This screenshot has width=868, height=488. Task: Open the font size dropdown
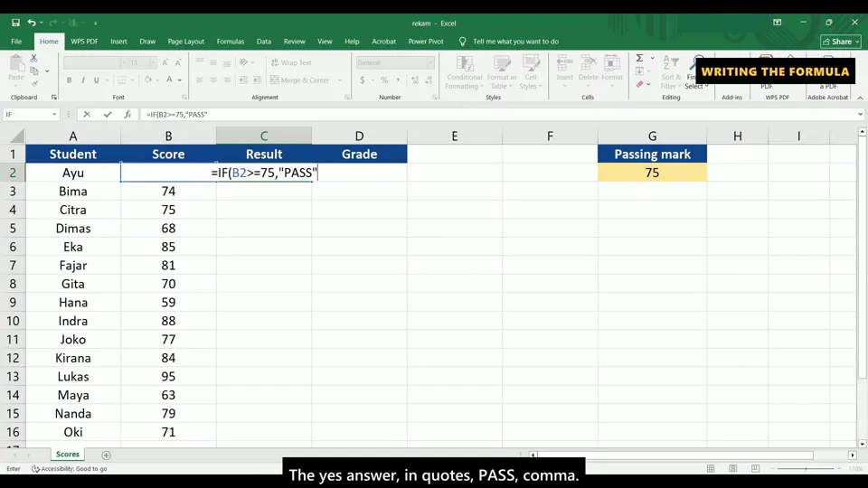click(154, 62)
